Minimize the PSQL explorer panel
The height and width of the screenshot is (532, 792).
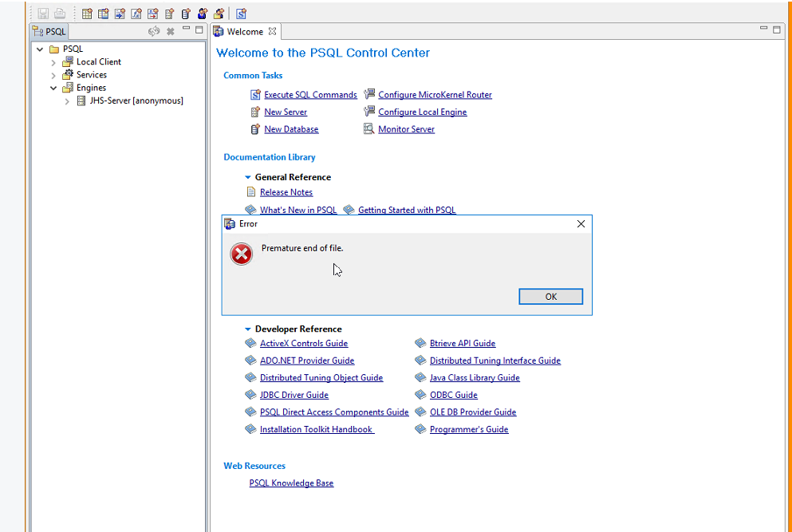[x=187, y=29]
